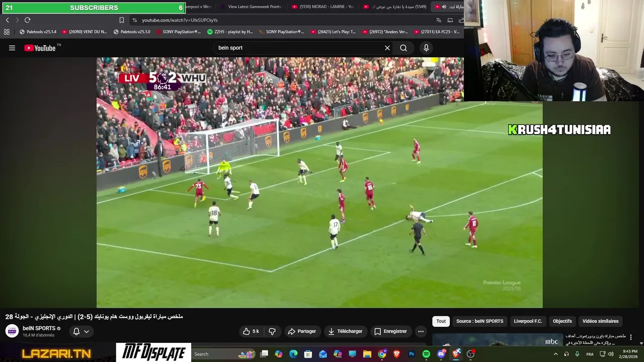The image size is (644, 362).
Task: Reload the page with refresh icon
Action: [x=27, y=20]
